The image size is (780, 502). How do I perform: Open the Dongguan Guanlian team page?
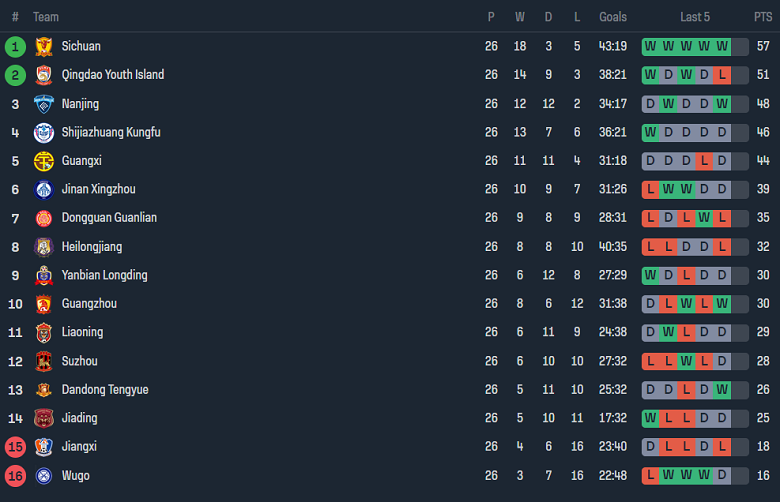tap(109, 218)
